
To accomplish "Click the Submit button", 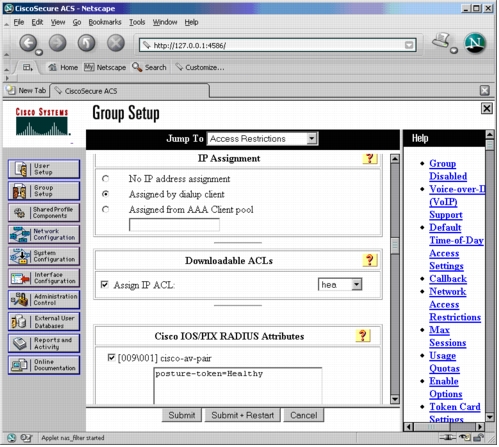I will (182, 416).
